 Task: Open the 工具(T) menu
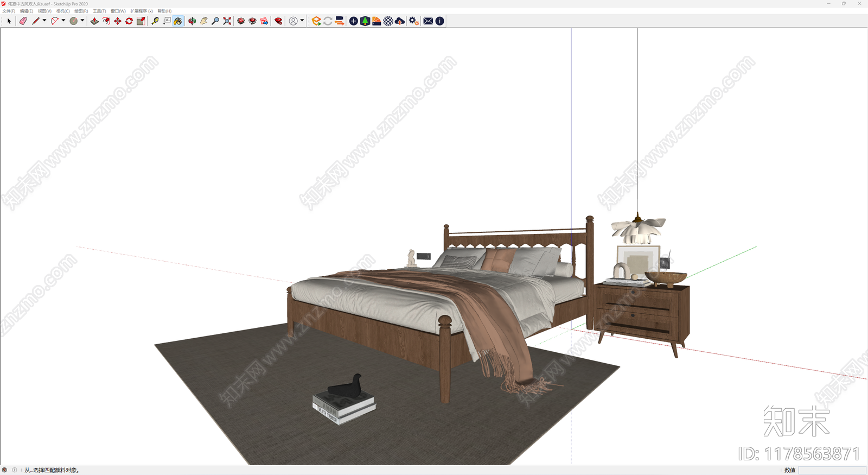tap(99, 11)
